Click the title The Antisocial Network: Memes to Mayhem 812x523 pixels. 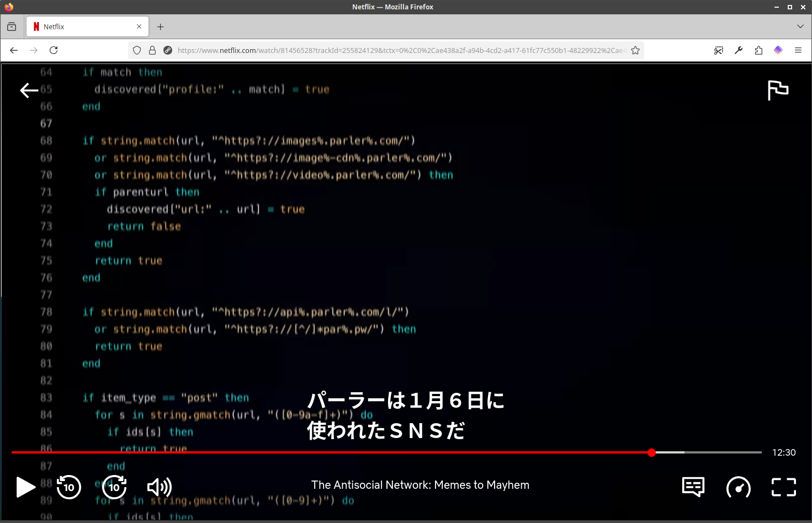point(420,485)
